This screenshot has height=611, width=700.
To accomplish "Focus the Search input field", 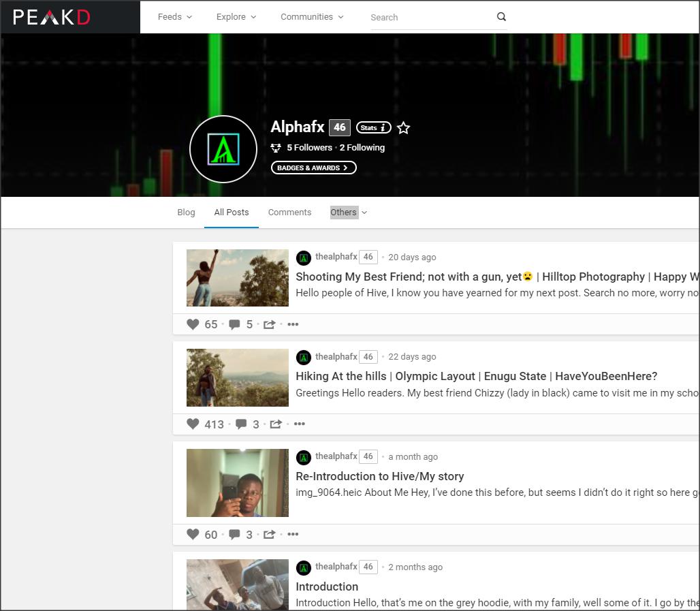I will tap(432, 18).
